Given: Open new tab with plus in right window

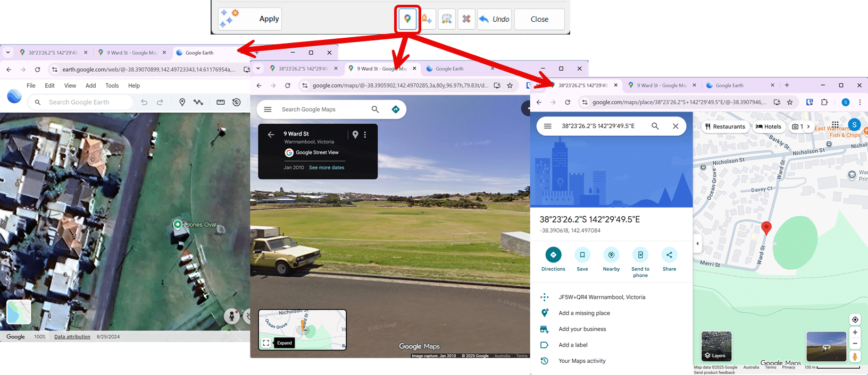Looking at the screenshot, I should tap(787, 85).
